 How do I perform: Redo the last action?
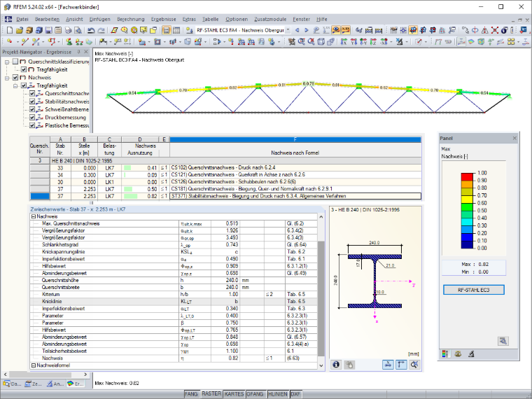click(101, 30)
